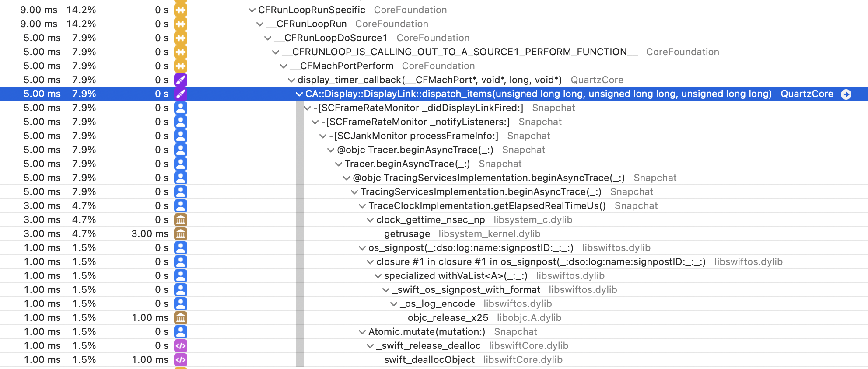Click the CoreFoundation icon beside __CFMachPortPerform

181,66
